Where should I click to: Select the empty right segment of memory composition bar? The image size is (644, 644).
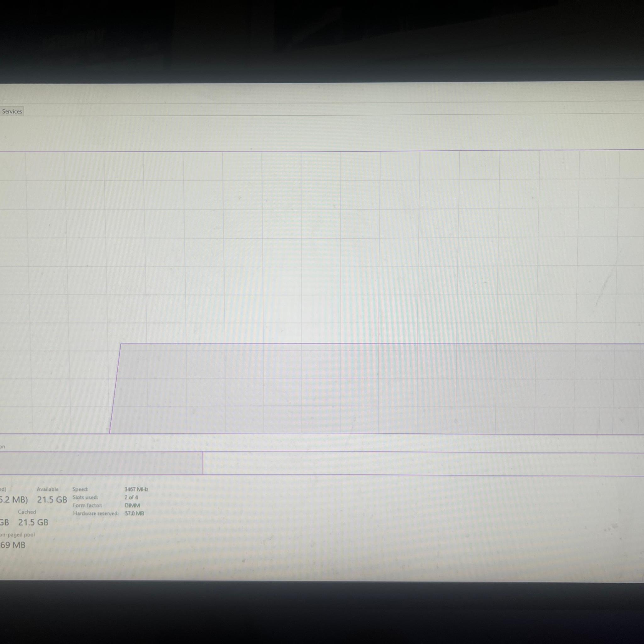coord(423,463)
